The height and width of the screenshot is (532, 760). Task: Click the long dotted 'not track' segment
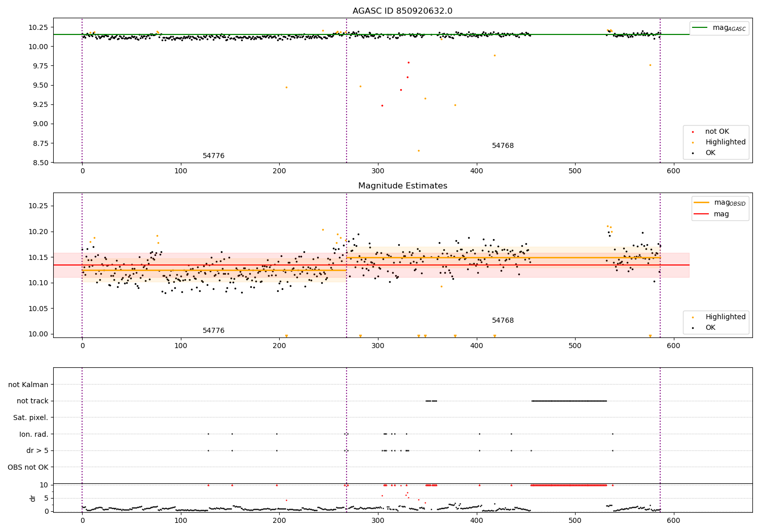tap(569, 401)
